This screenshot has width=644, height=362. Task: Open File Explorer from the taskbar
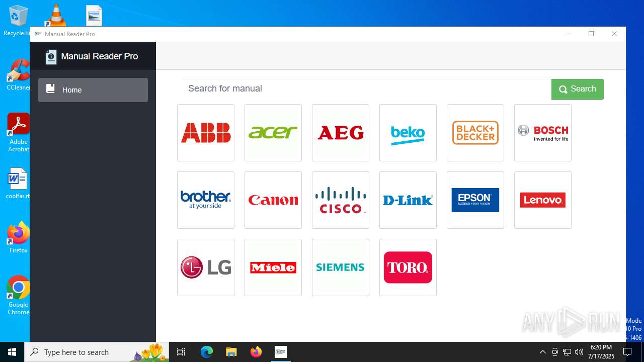(x=231, y=352)
